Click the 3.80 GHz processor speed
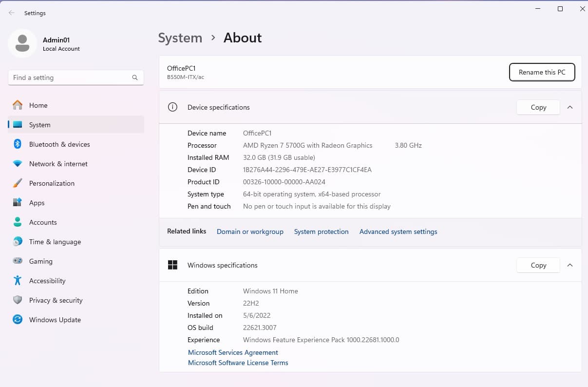588x387 pixels. click(408, 145)
